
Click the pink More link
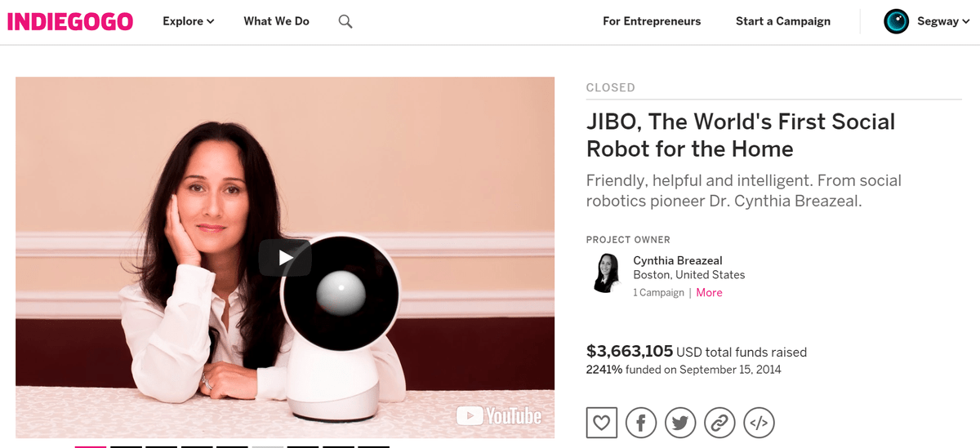[709, 293]
